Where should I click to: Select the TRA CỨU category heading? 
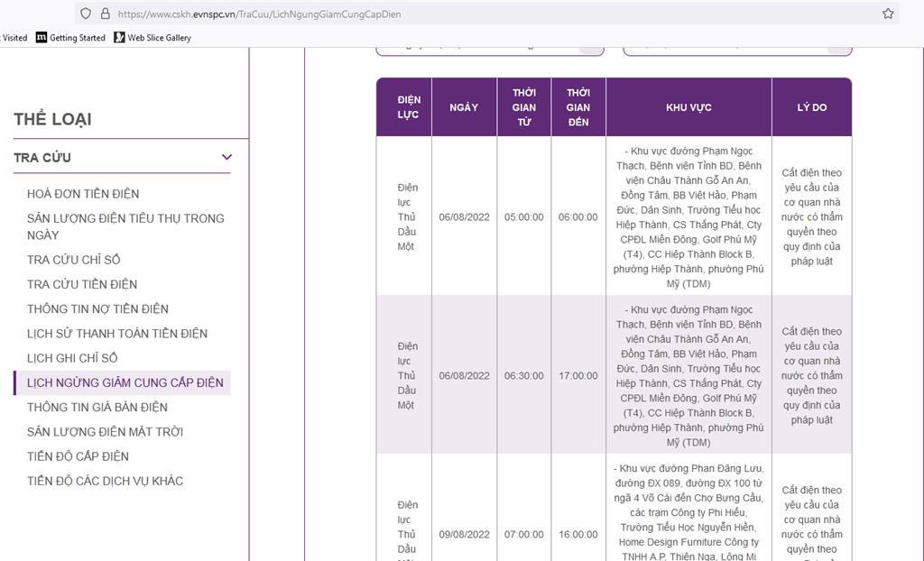pyautogui.click(x=42, y=158)
